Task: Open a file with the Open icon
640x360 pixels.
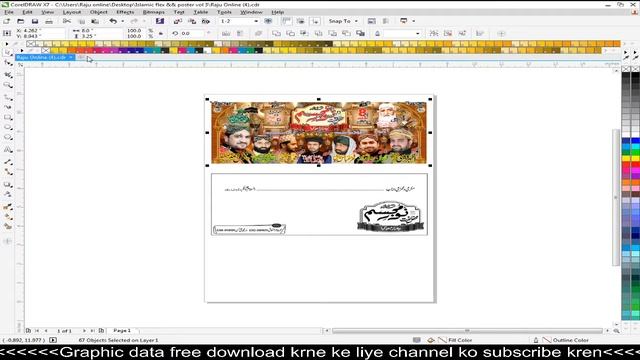Action: 20,21
